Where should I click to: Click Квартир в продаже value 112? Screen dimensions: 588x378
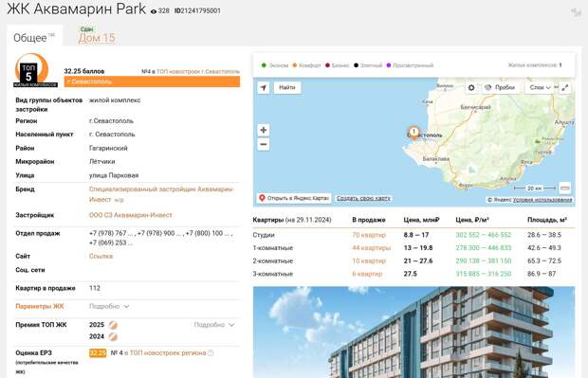95,288
